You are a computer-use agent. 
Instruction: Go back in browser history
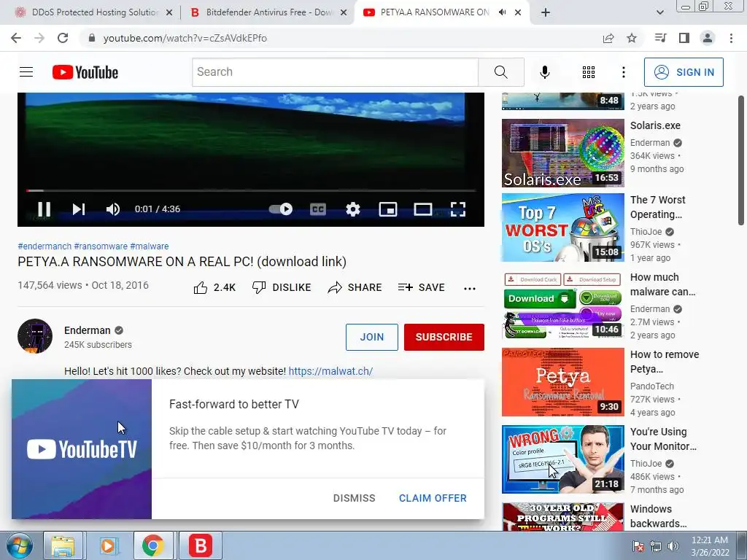point(16,38)
